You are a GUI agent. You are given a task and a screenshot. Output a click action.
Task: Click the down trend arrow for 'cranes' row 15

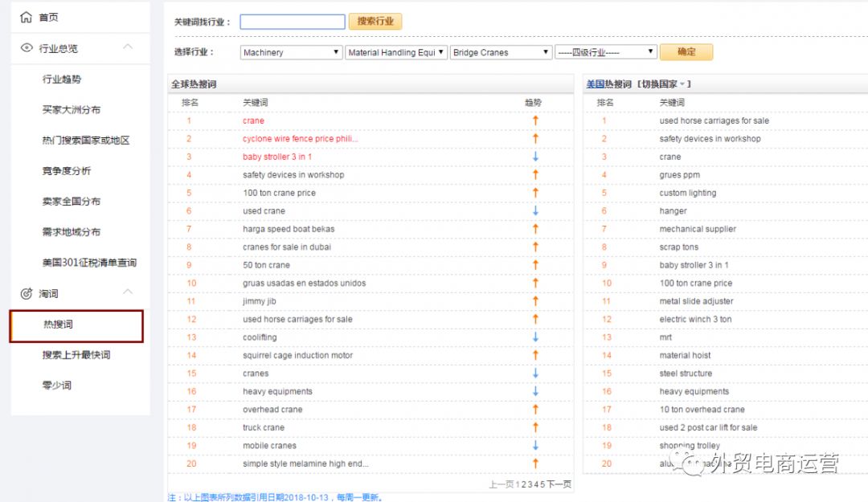[535, 373]
